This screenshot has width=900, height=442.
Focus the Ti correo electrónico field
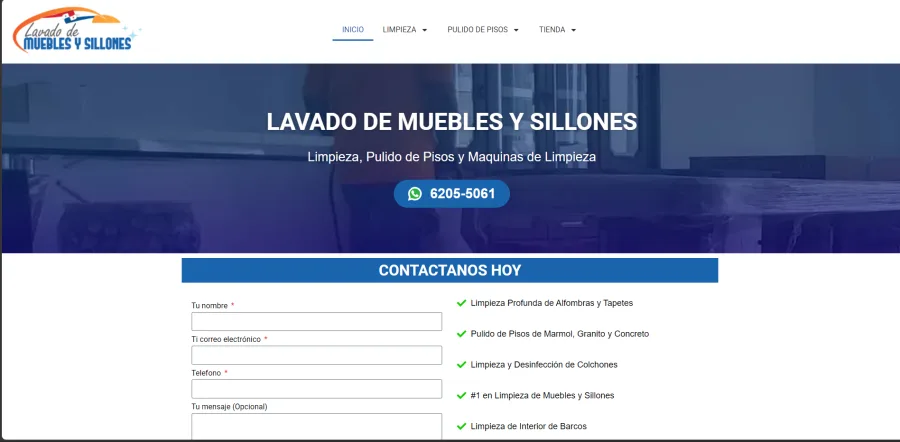[316, 355]
